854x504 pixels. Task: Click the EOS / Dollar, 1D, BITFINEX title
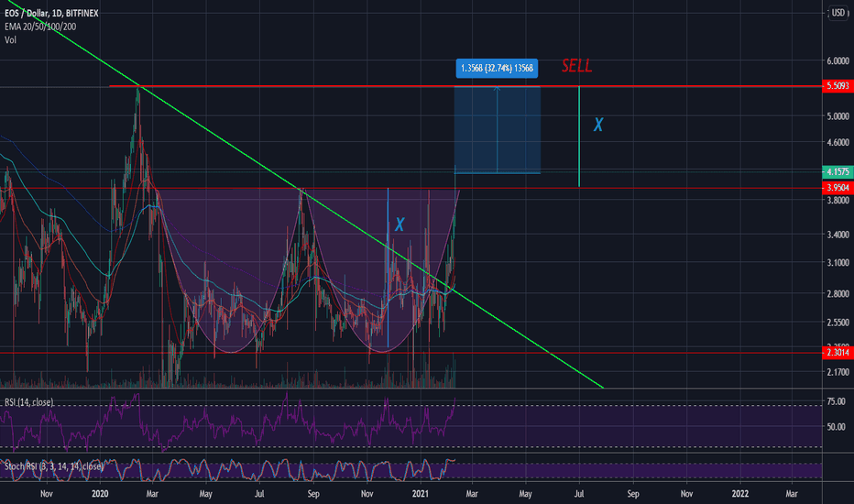pyautogui.click(x=51, y=13)
